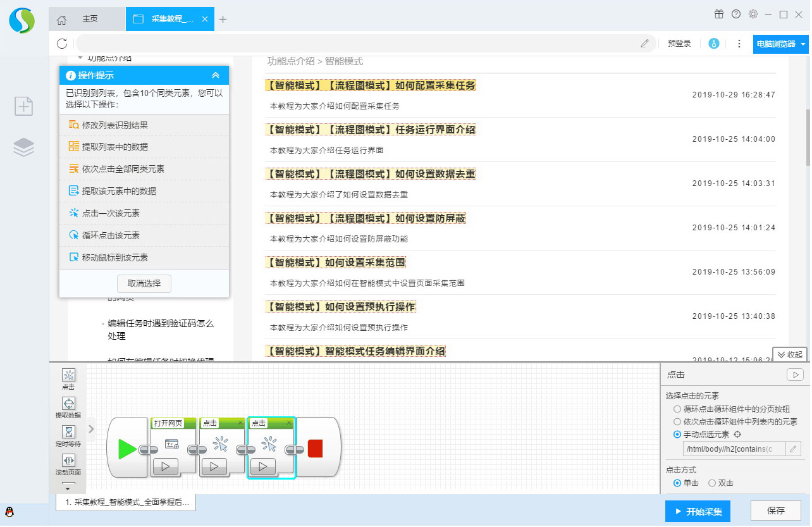
Task: Collapse browser view with 收起 button
Action: tap(789, 355)
